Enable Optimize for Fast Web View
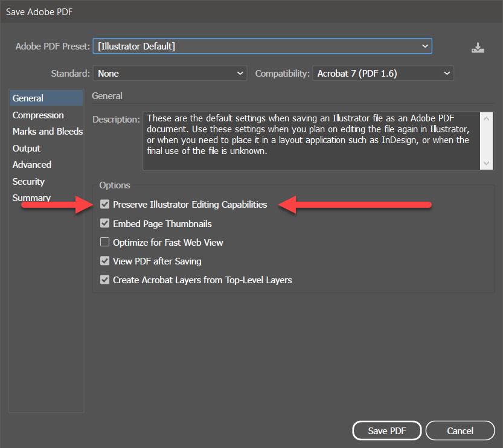503x448 pixels. (104, 242)
